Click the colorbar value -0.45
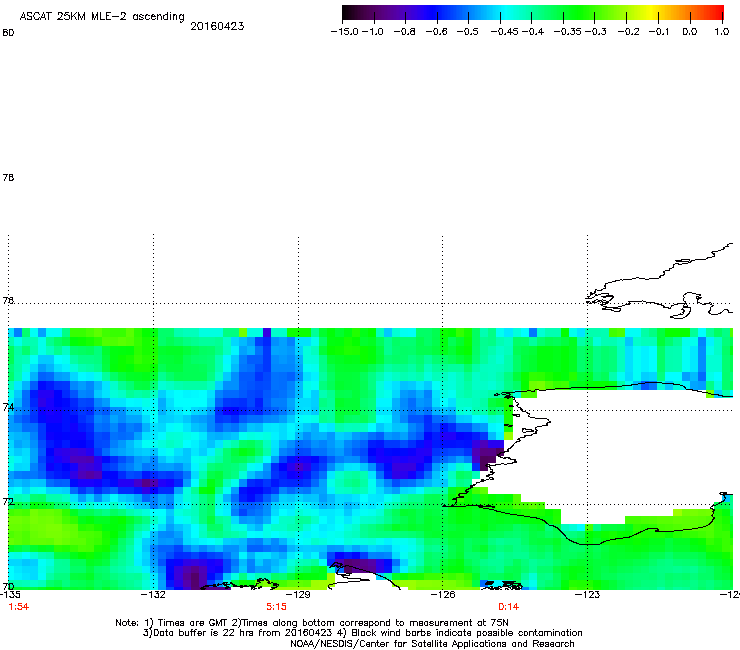The image size is (740, 650). [504, 32]
